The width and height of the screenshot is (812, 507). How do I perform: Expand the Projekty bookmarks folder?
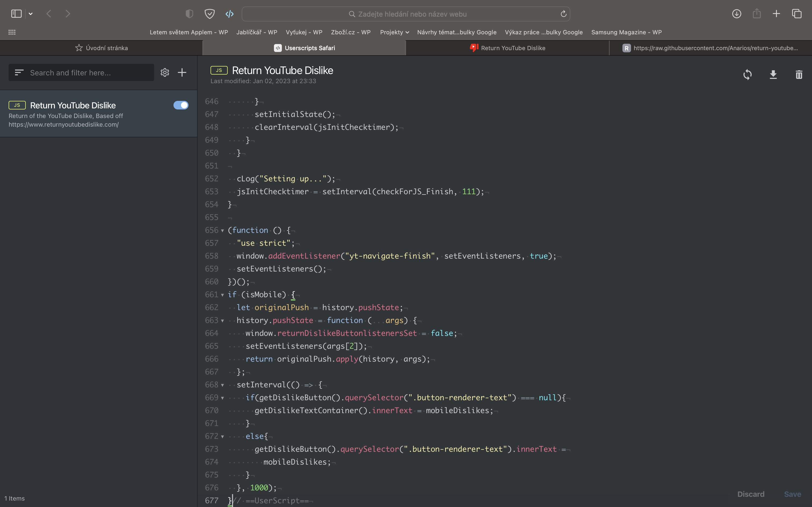pyautogui.click(x=394, y=32)
